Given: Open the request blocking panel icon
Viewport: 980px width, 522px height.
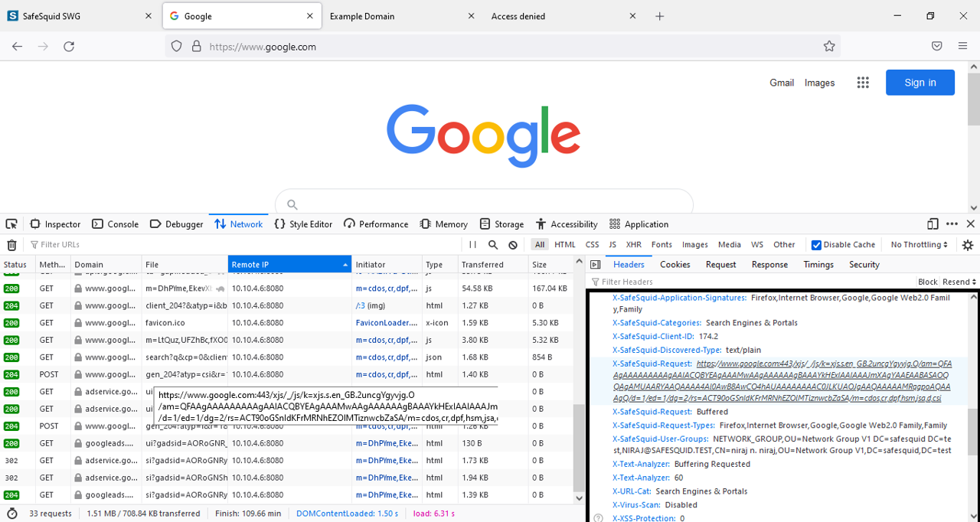Looking at the screenshot, I should [513, 245].
